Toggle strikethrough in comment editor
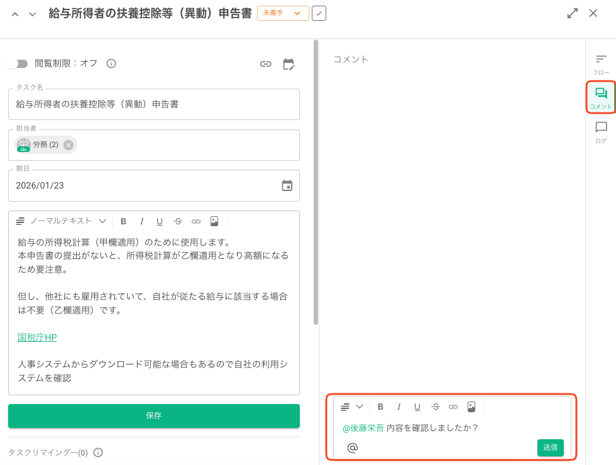 (435, 407)
